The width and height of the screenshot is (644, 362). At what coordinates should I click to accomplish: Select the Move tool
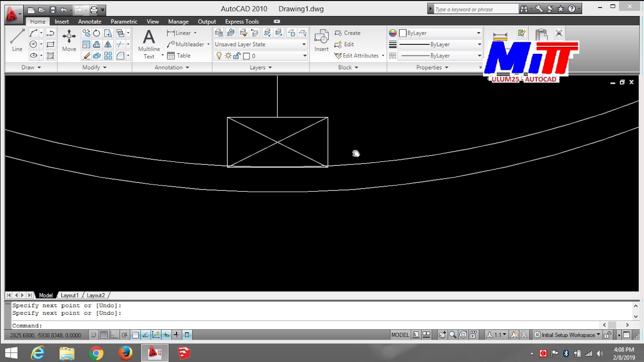point(69,41)
